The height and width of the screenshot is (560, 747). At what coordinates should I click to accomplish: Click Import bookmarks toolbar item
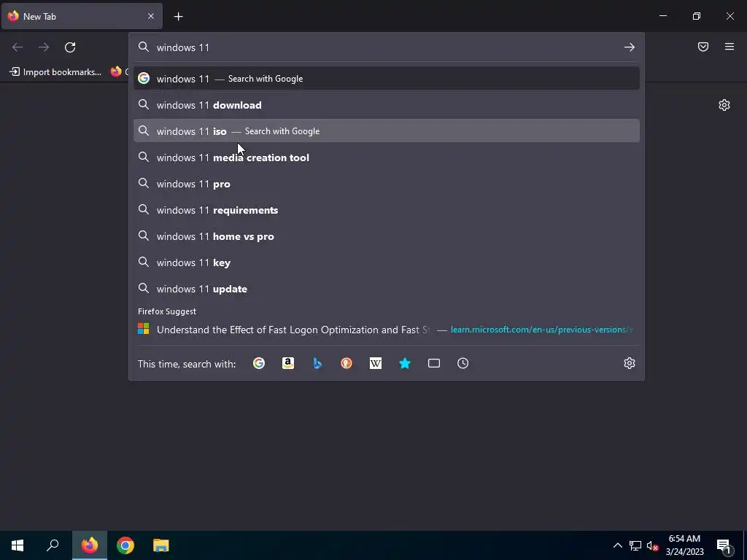click(55, 72)
